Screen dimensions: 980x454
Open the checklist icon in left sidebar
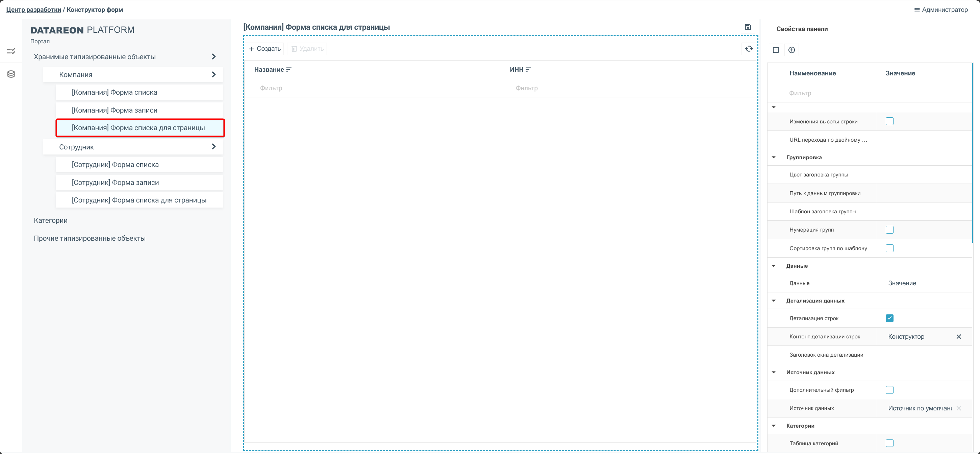coord(11,51)
